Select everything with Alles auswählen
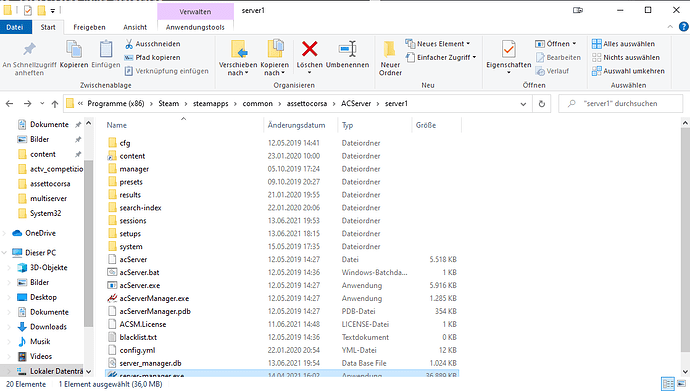Screen dimensions: 690x391 pos(623,44)
